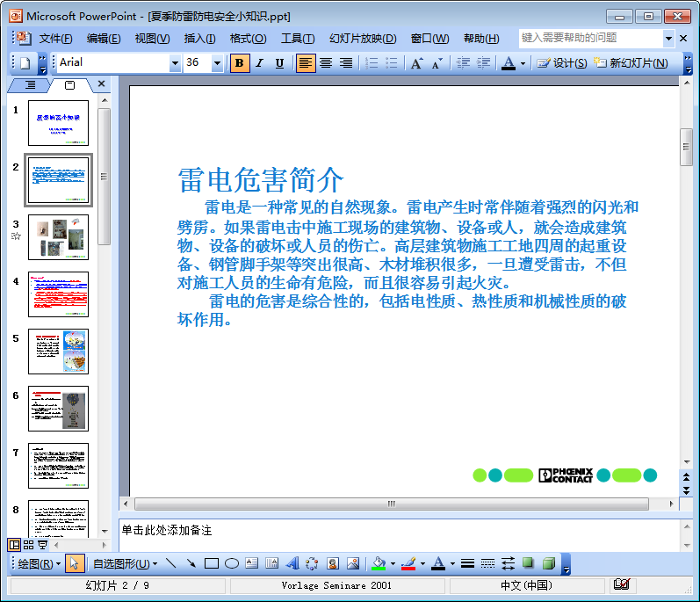
Task: Select slide 6 thumbnail
Action: (x=59, y=409)
